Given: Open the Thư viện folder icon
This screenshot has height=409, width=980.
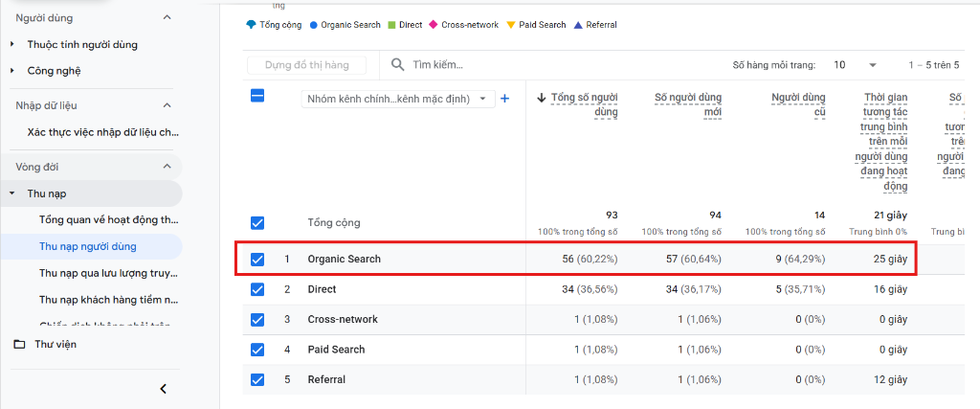Looking at the screenshot, I should [20, 345].
